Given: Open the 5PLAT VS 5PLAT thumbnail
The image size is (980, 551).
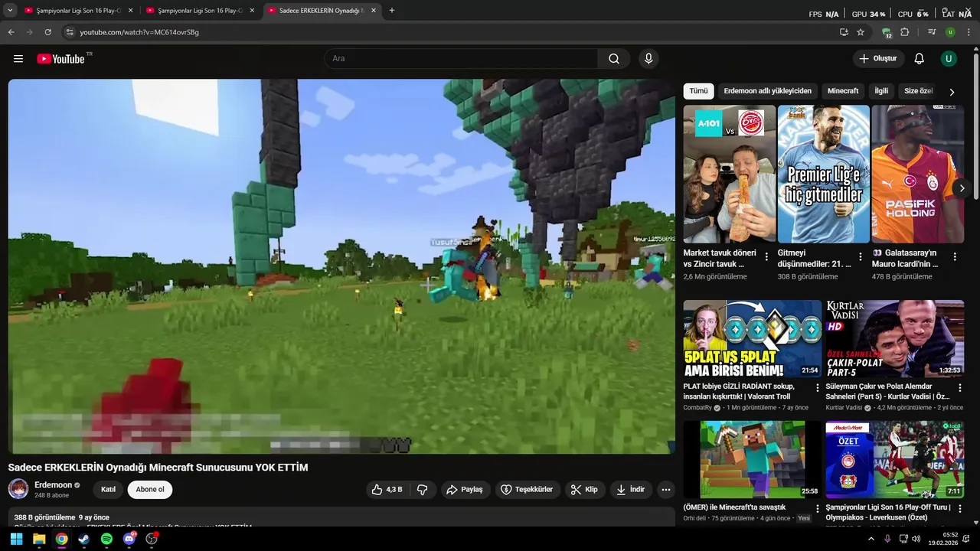Looking at the screenshot, I should [753, 338].
